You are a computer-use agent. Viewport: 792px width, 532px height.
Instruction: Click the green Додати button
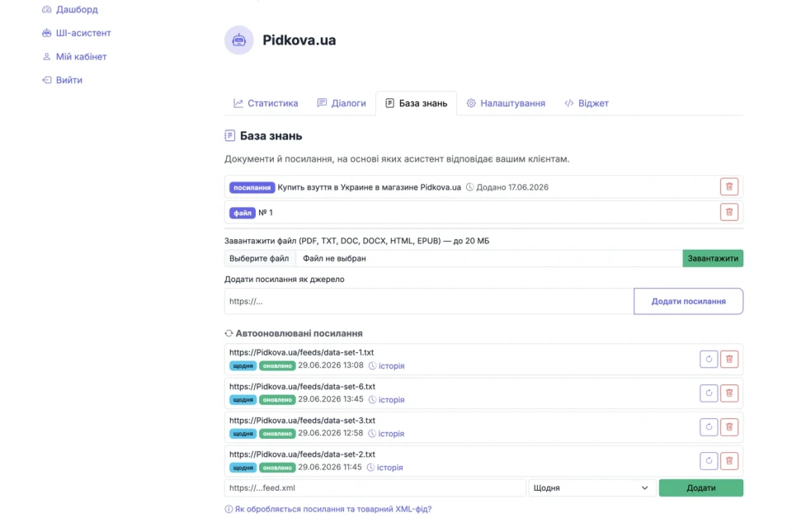point(701,488)
